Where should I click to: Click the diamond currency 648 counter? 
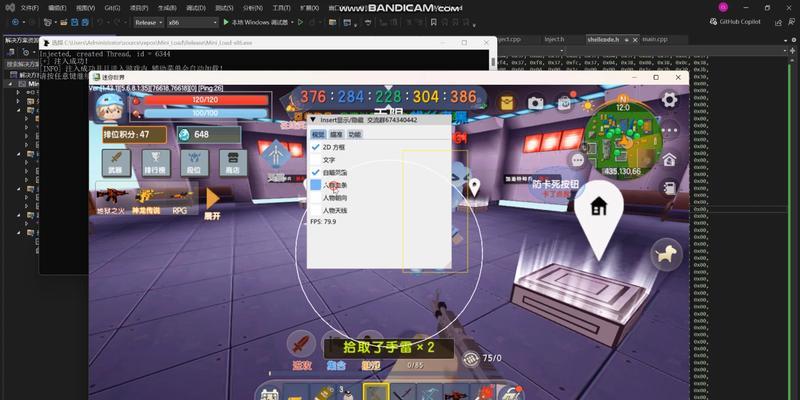pos(209,134)
